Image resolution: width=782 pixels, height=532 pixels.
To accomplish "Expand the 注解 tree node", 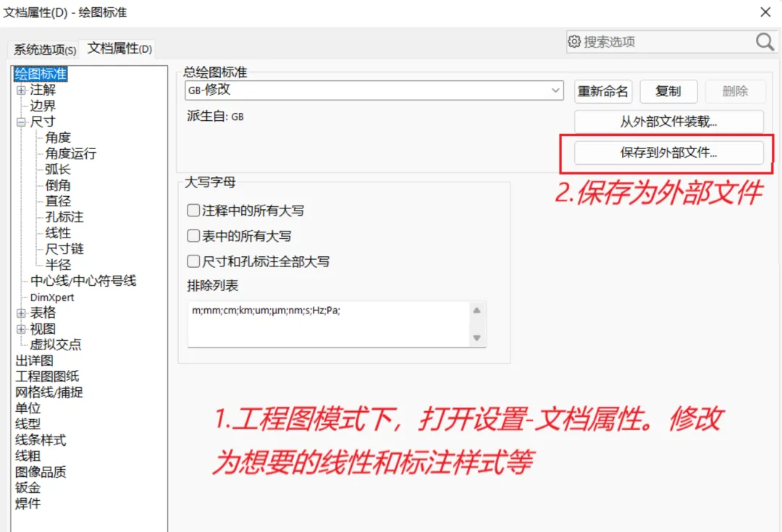I will click(21, 90).
